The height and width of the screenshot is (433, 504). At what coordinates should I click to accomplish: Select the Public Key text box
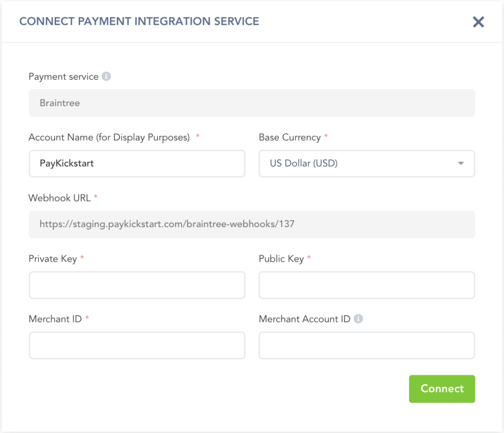point(367,285)
